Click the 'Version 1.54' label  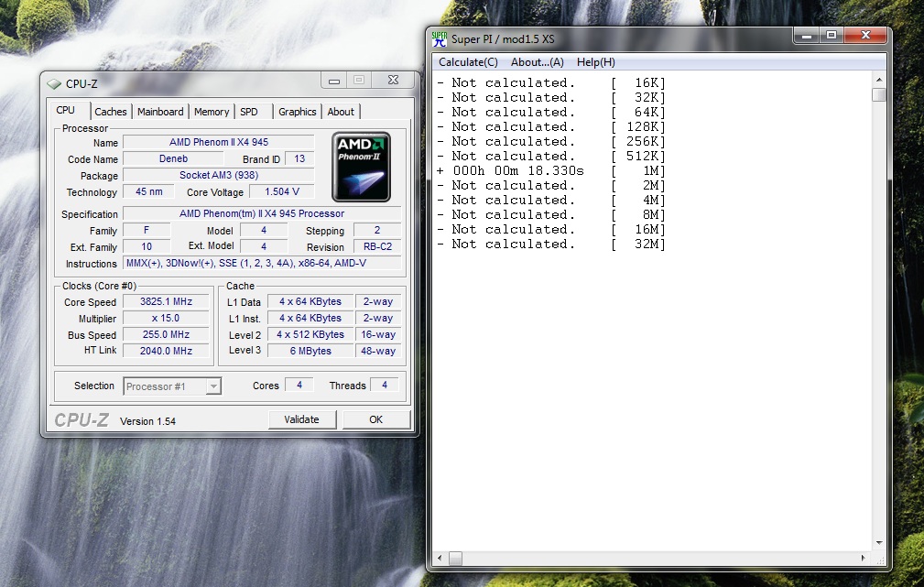click(148, 421)
